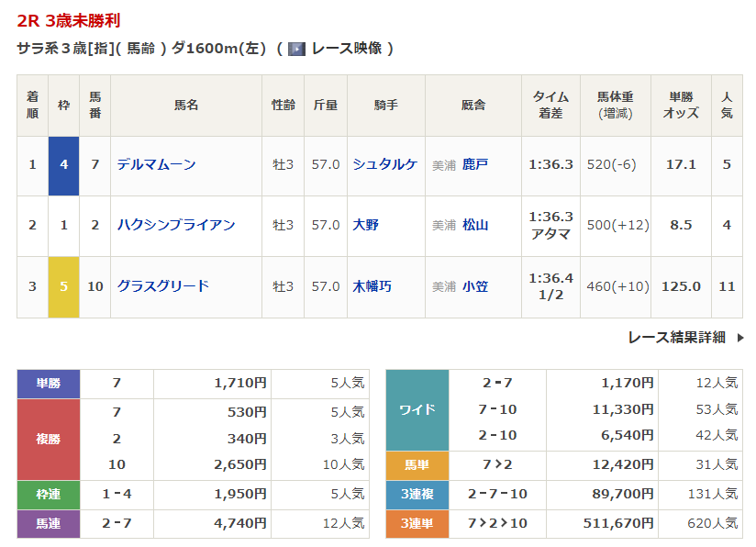
Task: Expand レース結果詳細 arrow icon
Action: click(741, 338)
